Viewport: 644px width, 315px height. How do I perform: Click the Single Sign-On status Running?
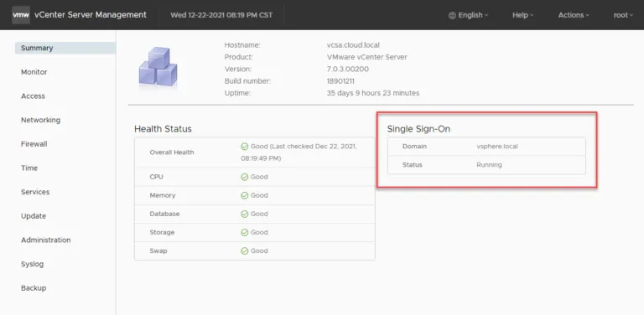pos(489,165)
